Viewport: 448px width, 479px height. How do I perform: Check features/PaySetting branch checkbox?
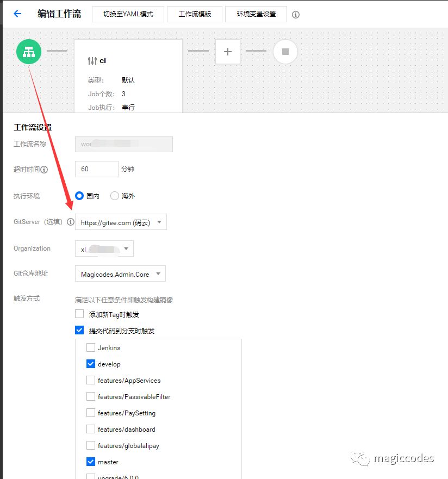pyautogui.click(x=91, y=413)
